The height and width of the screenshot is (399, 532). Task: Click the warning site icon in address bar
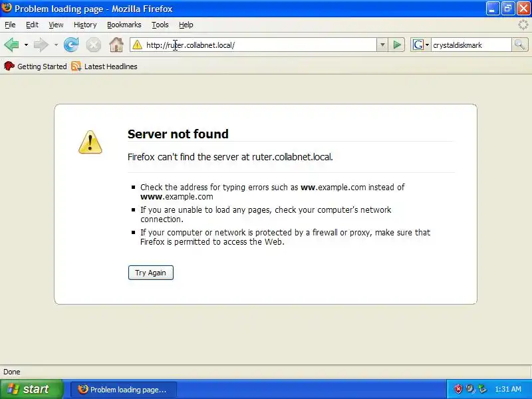point(137,45)
